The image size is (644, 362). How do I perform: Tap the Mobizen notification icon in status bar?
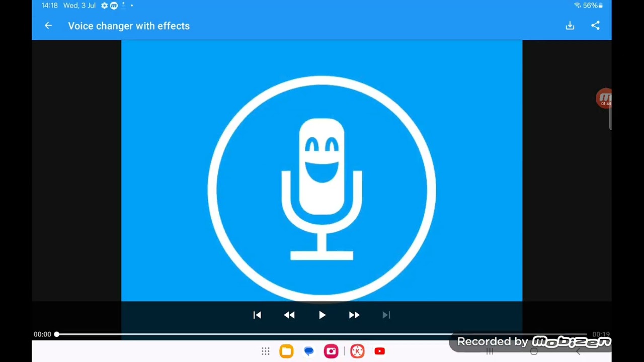click(x=114, y=6)
